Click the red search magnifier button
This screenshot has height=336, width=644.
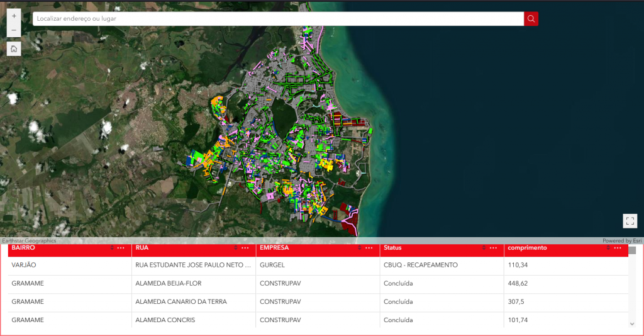(x=531, y=19)
